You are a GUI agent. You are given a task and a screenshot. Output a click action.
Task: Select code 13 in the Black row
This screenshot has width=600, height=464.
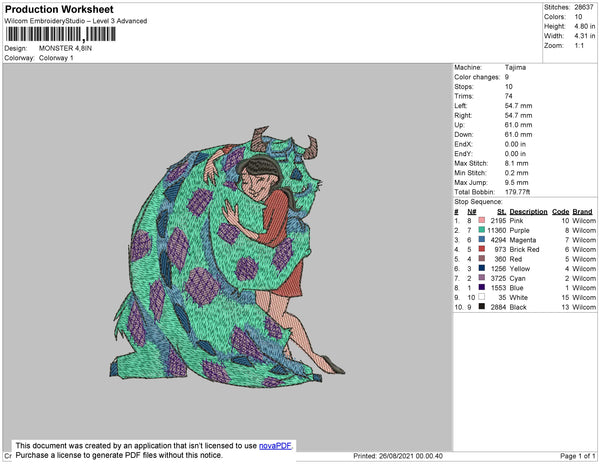coord(566,307)
